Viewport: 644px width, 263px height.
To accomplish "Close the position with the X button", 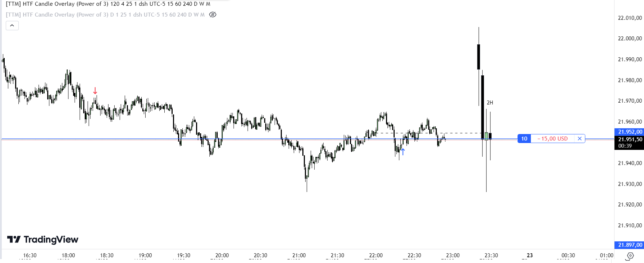I will (x=579, y=139).
